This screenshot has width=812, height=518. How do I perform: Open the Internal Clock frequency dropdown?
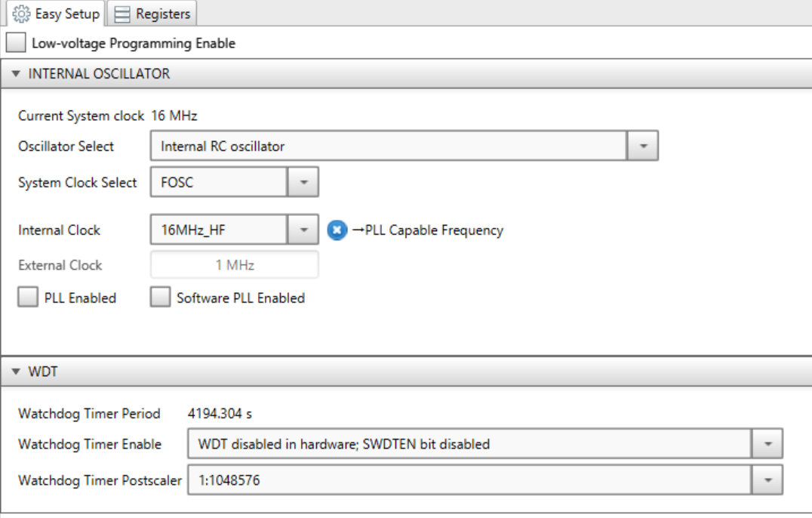[303, 230]
